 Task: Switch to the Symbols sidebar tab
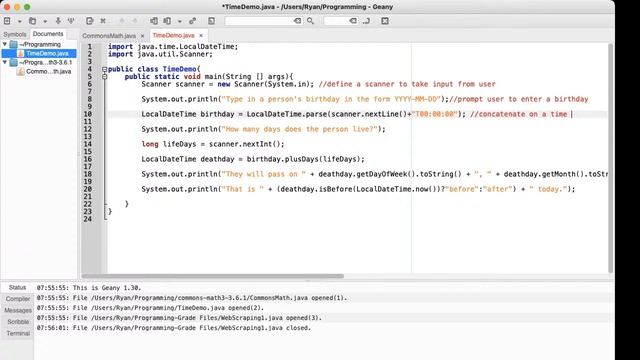(x=15, y=34)
